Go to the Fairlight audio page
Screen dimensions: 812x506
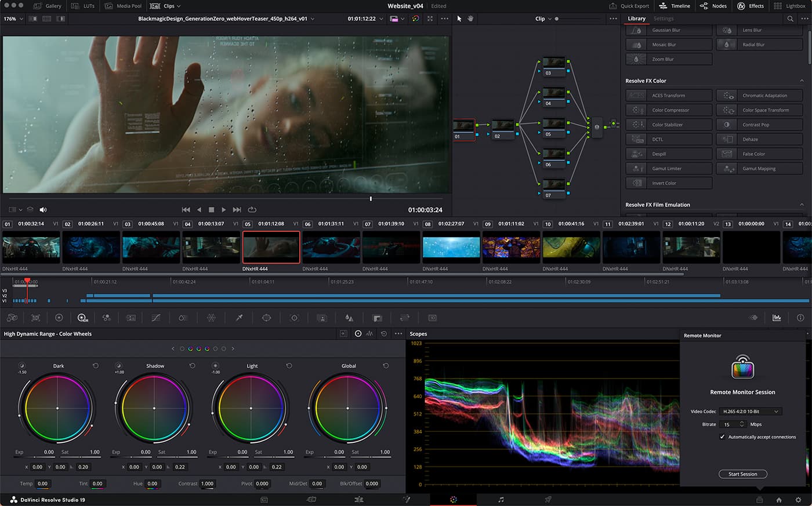pyautogui.click(x=501, y=500)
